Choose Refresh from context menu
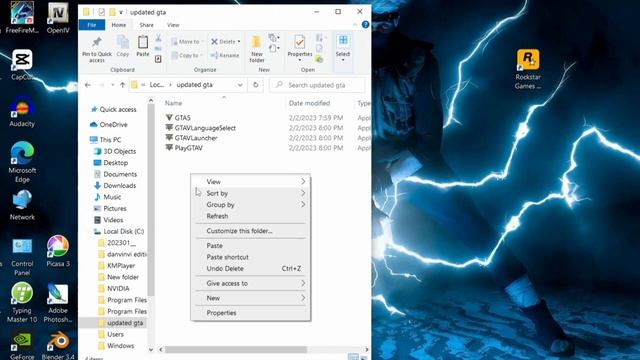The image size is (640, 360). click(x=250, y=216)
